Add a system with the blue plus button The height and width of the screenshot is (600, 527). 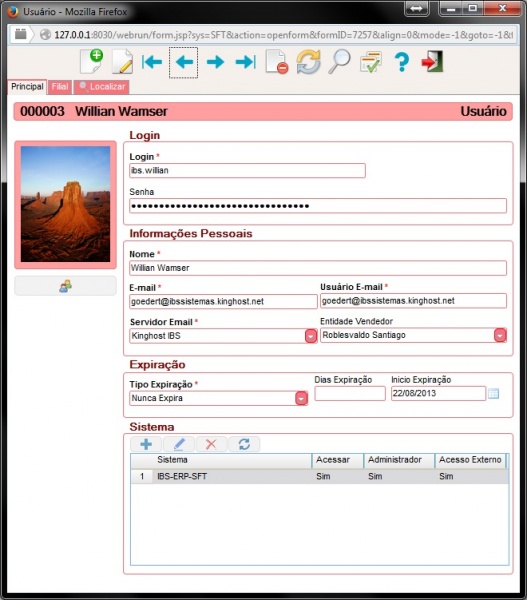(146, 444)
